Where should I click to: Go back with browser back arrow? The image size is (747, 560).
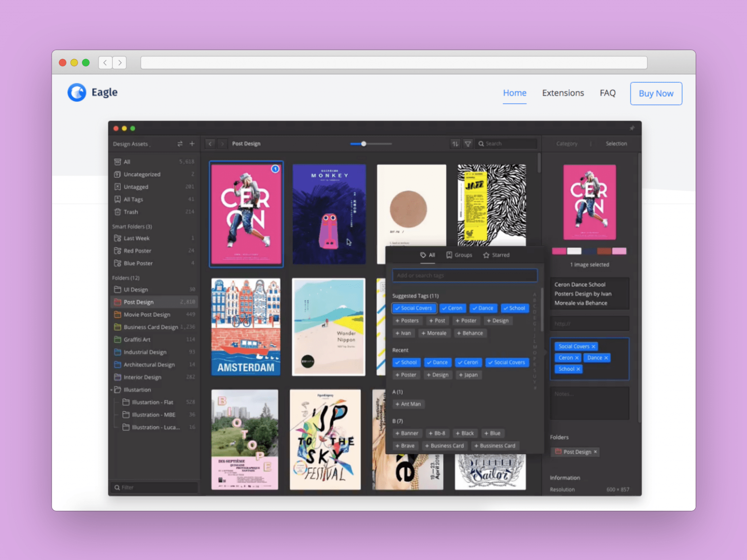105,63
